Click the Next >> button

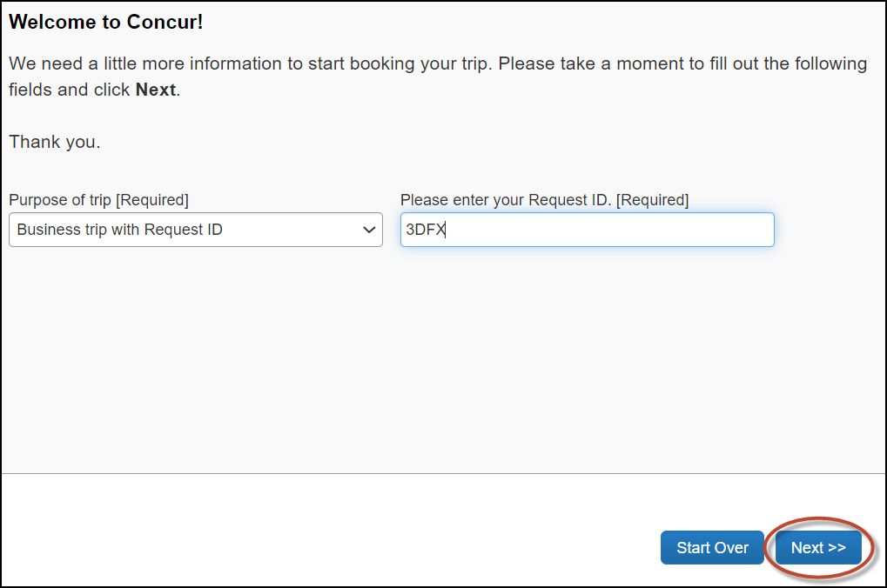pyautogui.click(x=817, y=548)
